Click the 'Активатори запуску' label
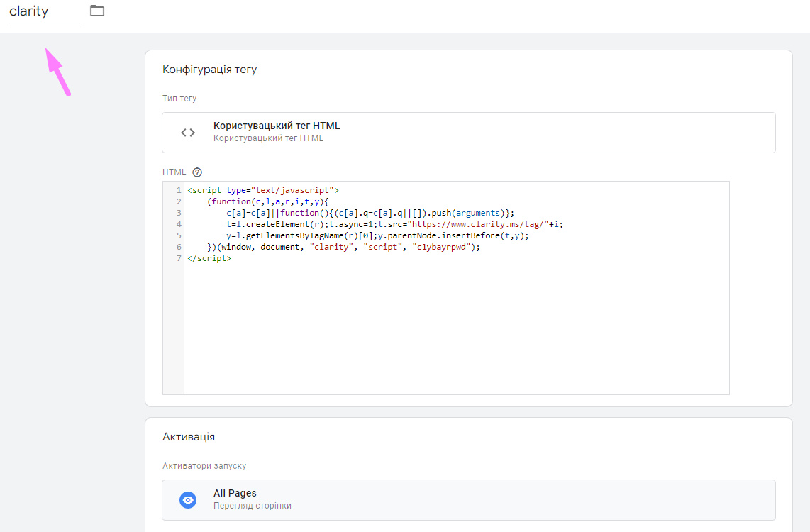810x532 pixels. [x=204, y=466]
